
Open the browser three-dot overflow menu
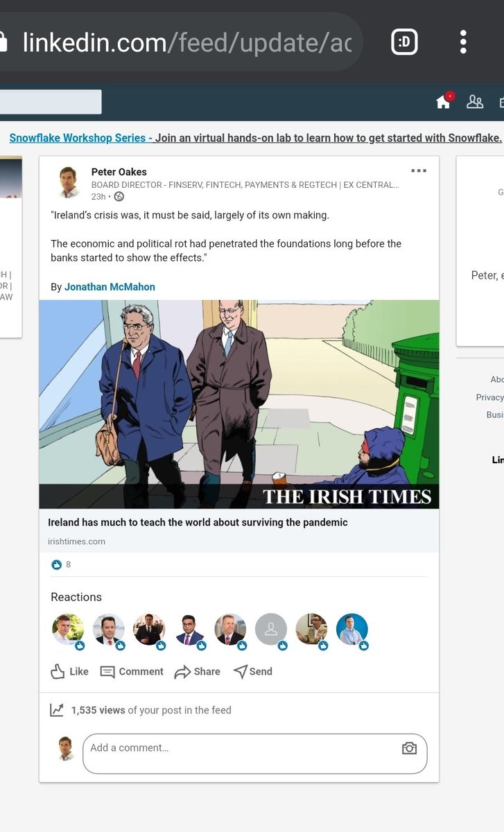pos(463,42)
